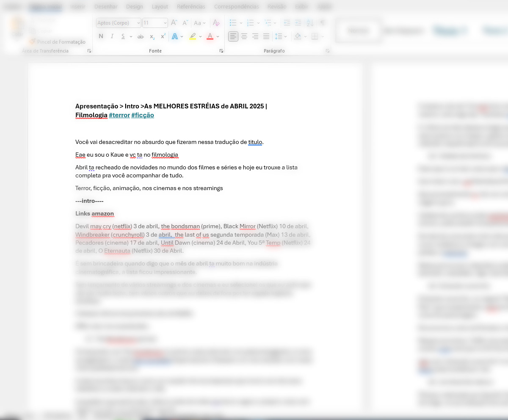Expand the underline style arrow
The image size is (508, 420).
coord(131,36)
